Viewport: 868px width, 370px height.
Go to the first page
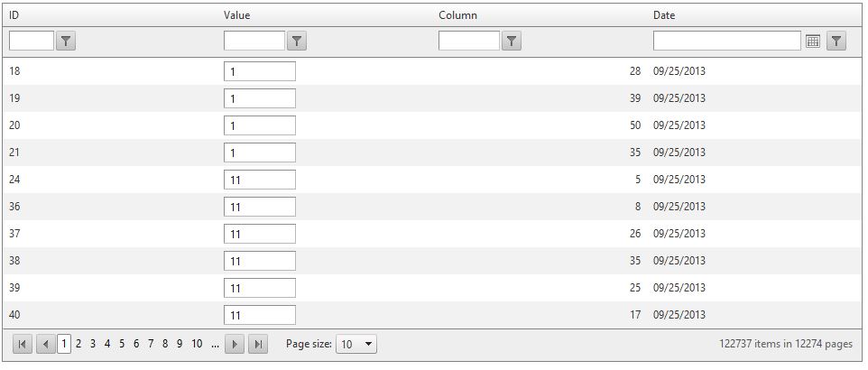pos(23,344)
